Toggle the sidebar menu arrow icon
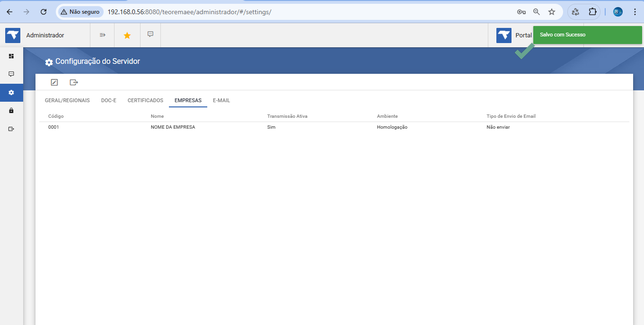This screenshot has width=644, height=325. [x=102, y=35]
